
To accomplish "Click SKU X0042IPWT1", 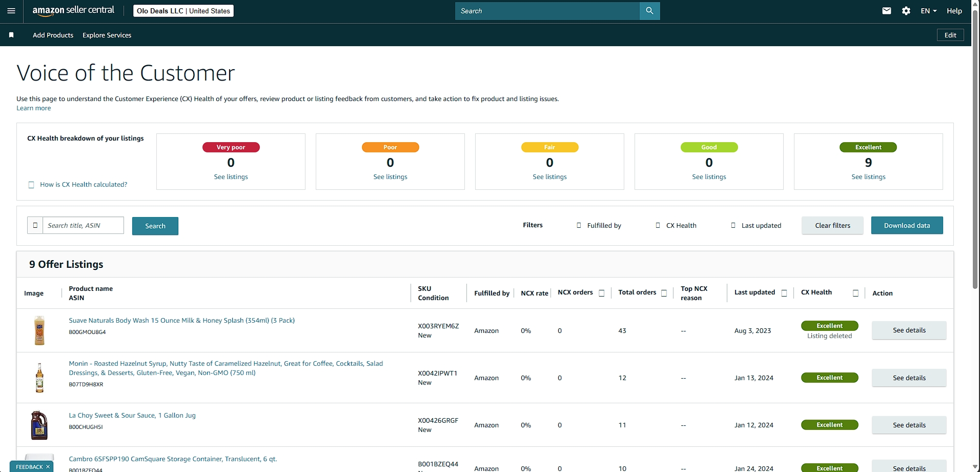I will point(437,373).
